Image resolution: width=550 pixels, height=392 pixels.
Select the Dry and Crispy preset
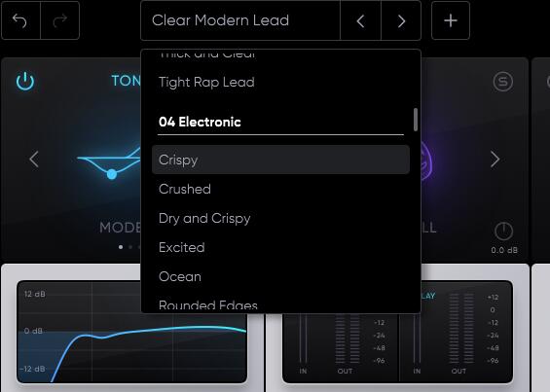coord(280,218)
